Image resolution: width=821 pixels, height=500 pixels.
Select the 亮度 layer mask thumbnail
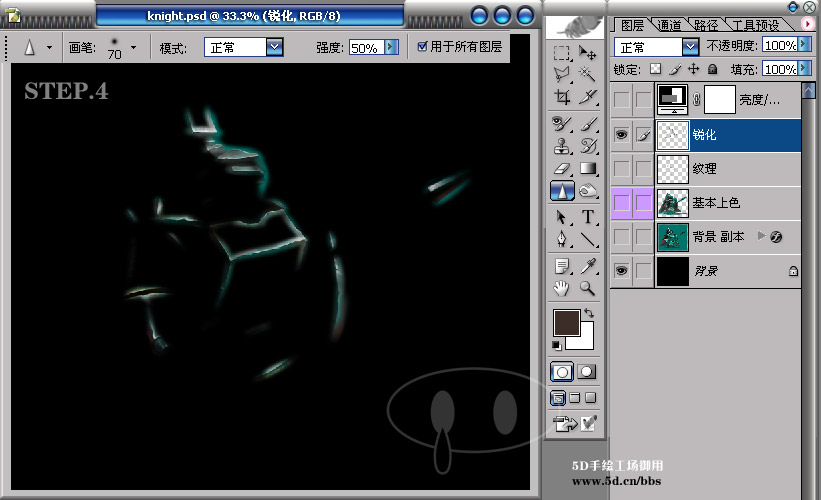coord(719,99)
